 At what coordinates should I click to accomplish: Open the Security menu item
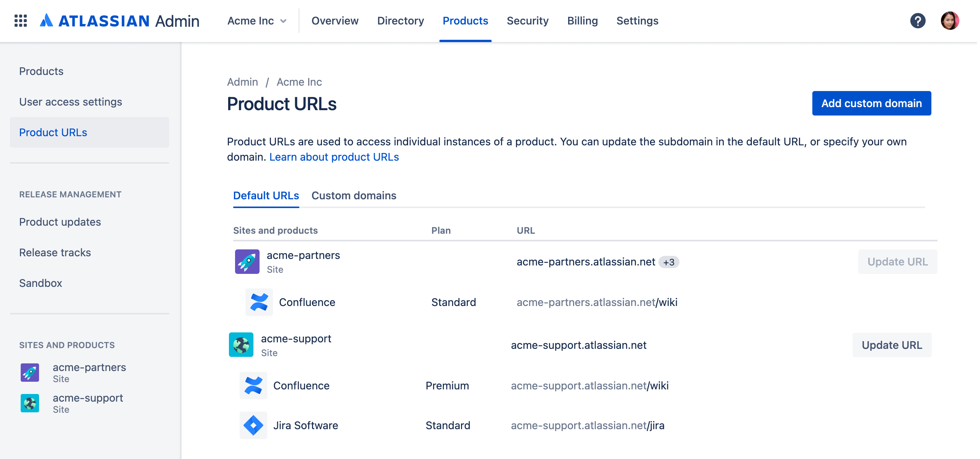(x=528, y=21)
